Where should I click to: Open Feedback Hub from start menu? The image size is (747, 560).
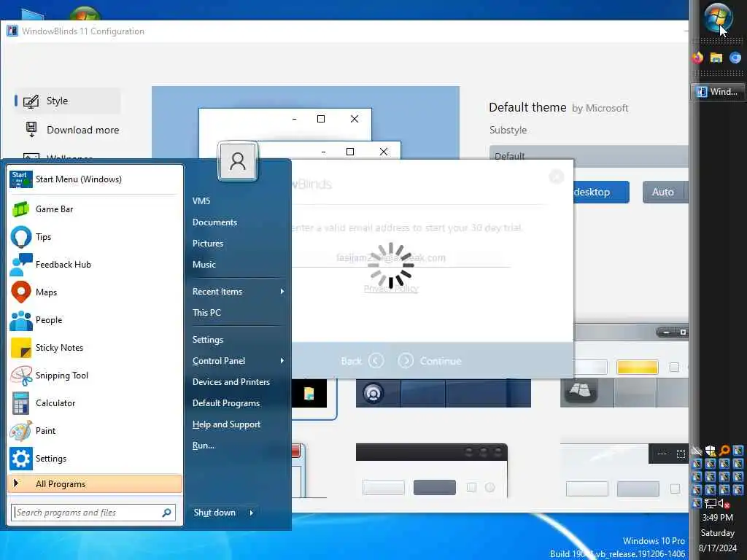96,264
